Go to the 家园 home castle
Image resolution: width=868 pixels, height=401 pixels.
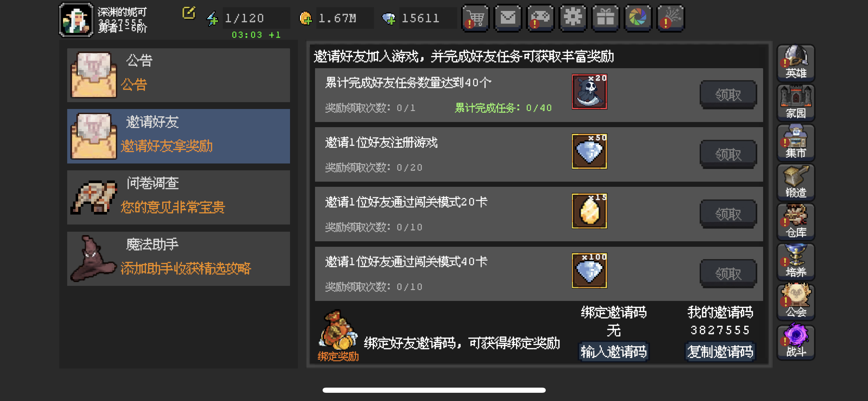(796, 103)
